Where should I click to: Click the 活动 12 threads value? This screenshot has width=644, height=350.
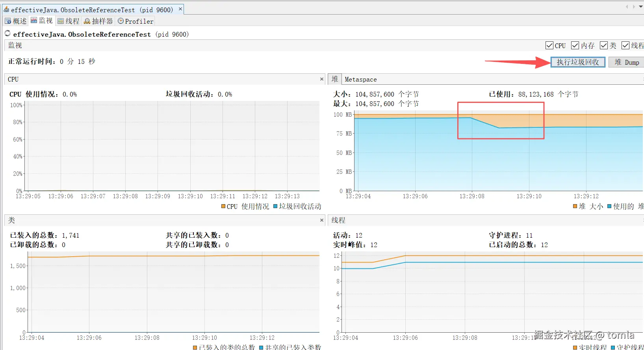coord(359,235)
